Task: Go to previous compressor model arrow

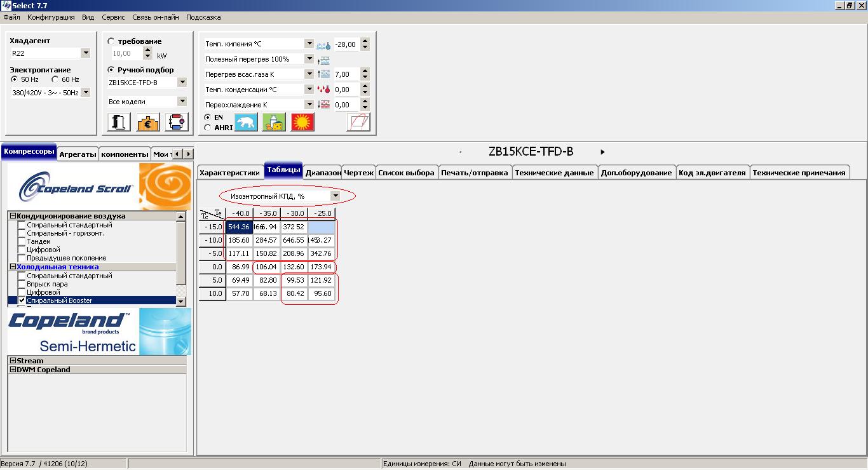Action: coord(460,152)
